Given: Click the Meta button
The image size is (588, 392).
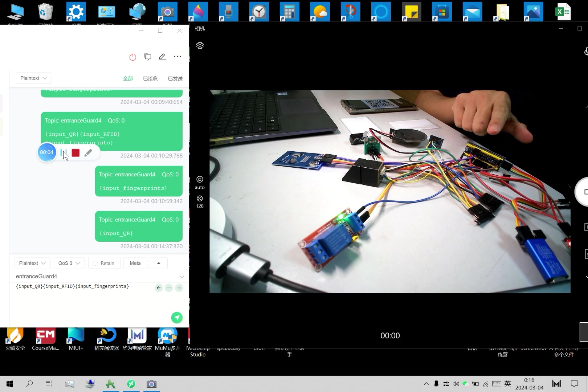Looking at the screenshot, I should coord(135,263).
